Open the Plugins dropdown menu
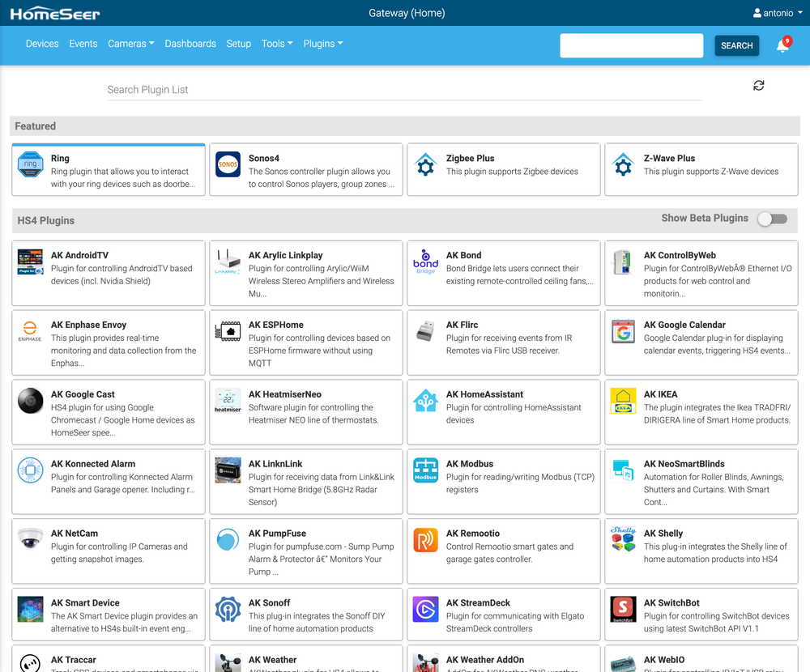This screenshot has width=810, height=672. pos(323,44)
